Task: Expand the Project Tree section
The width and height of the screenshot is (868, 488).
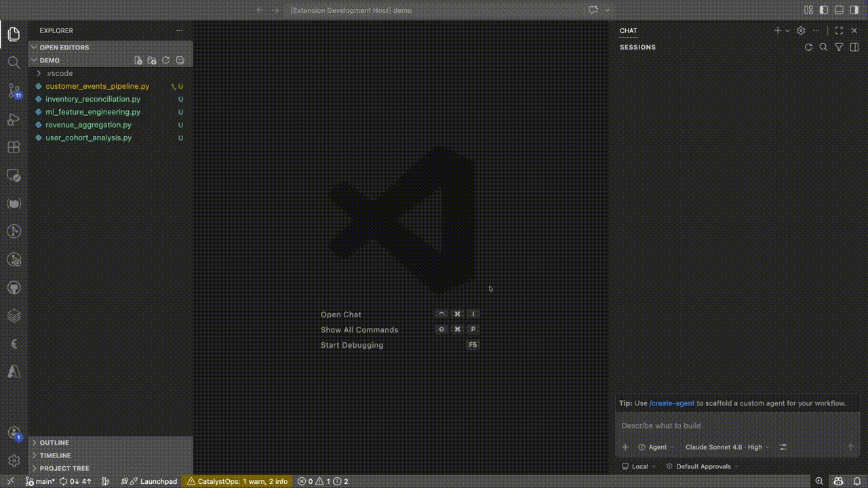Action: [111, 468]
